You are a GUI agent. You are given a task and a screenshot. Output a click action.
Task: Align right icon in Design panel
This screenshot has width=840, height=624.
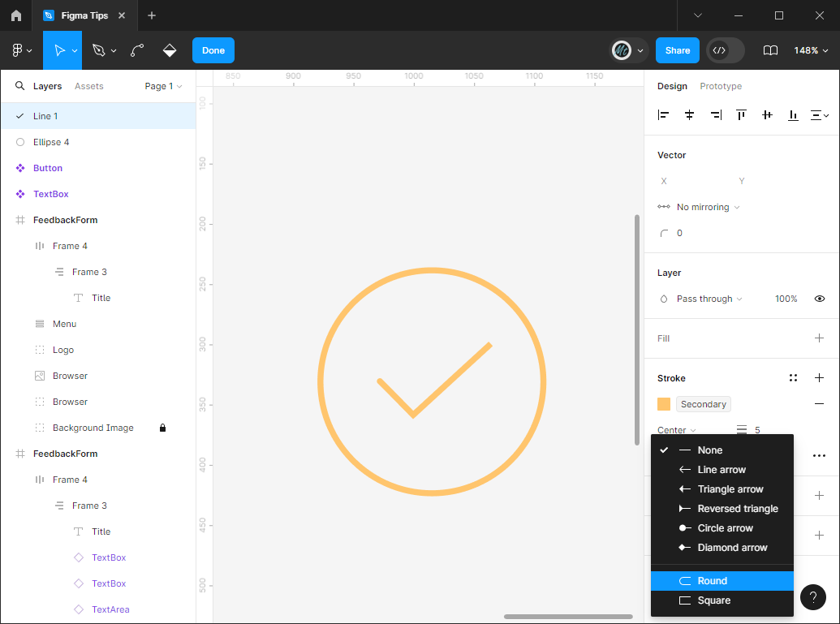(716, 114)
